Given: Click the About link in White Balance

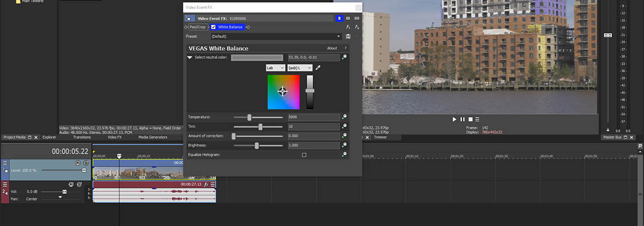Looking at the screenshot, I should (332, 48).
